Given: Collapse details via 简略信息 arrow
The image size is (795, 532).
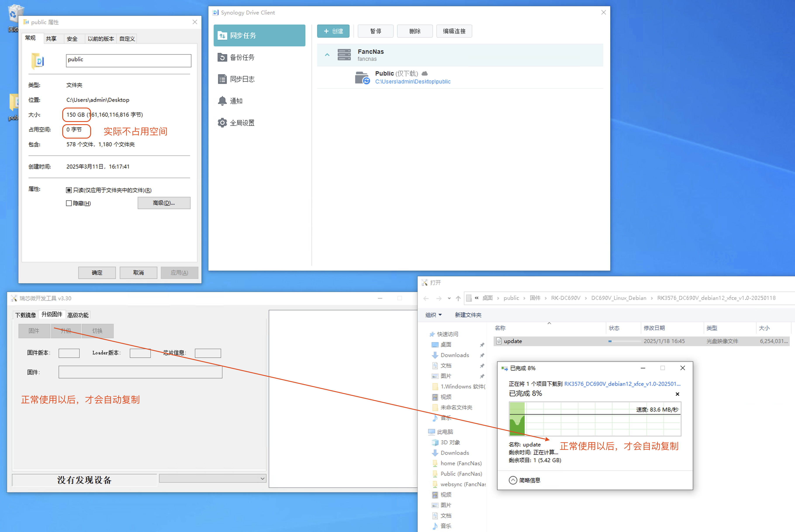Looking at the screenshot, I should (x=513, y=481).
